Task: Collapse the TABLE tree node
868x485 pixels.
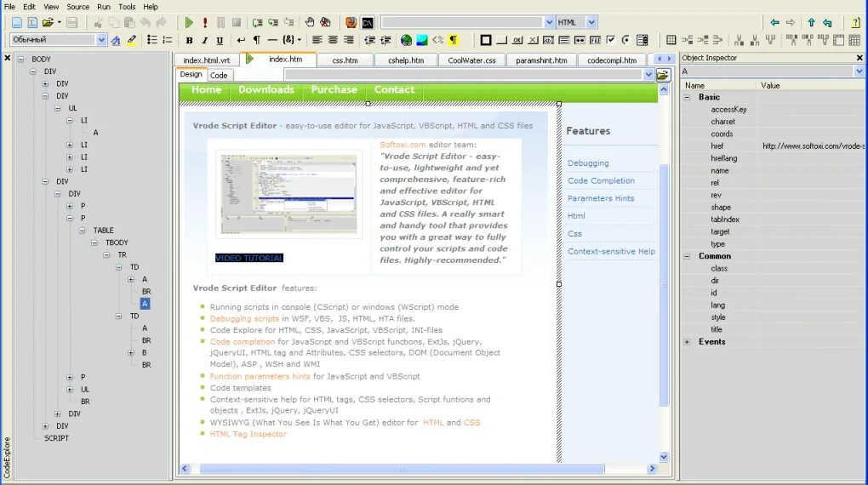Action: 82,231
